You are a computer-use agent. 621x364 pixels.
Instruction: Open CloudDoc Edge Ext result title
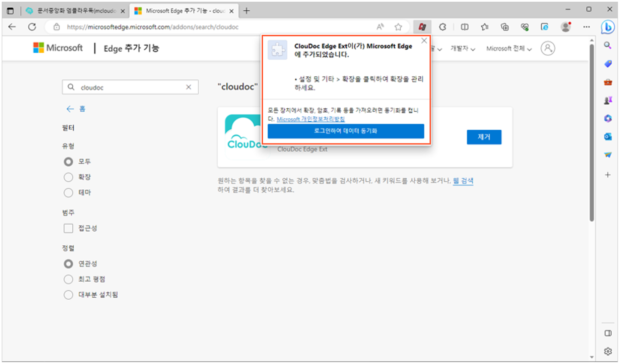click(302, 149)
